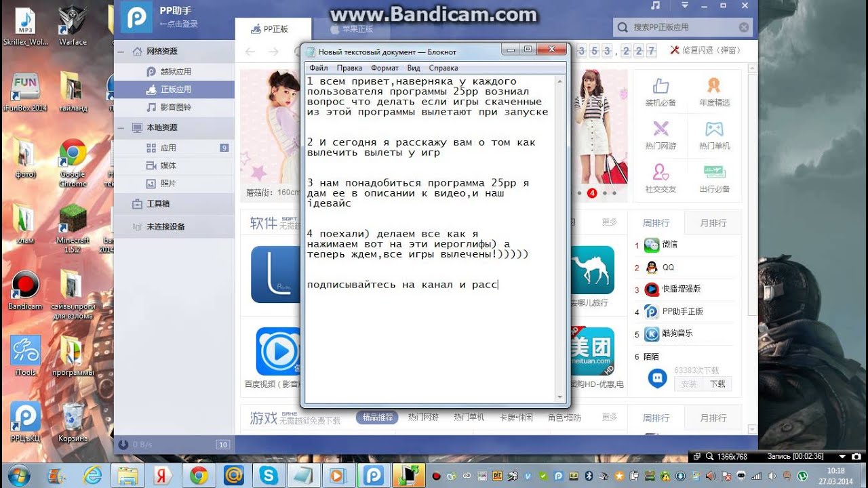868x488 pixels.
Task: Click the 搜索PP正版应用 search field
Action: pyautogui.click(x=684, y=27)
